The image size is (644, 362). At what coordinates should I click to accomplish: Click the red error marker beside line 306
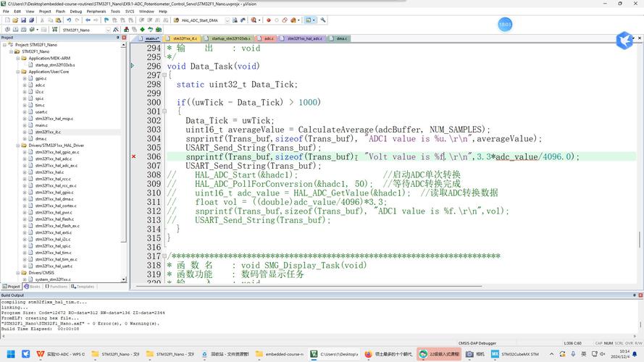point(134,156)
